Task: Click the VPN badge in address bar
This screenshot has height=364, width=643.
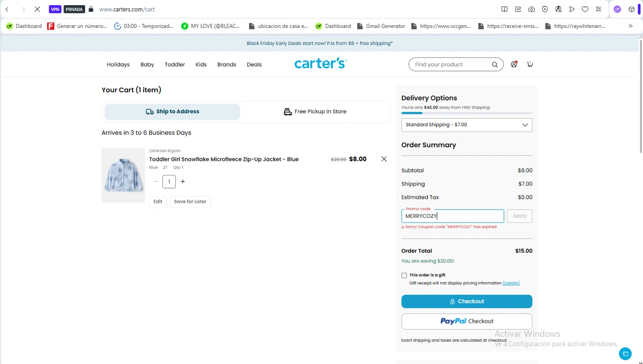Action: coord(55,9)
